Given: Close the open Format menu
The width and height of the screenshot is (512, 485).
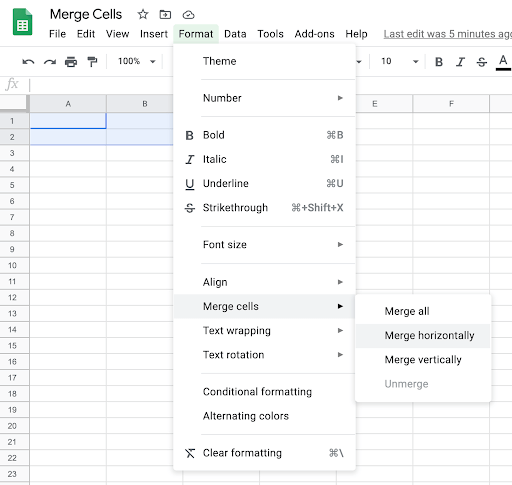Looking at the screenshot, I should click(196, 34).
